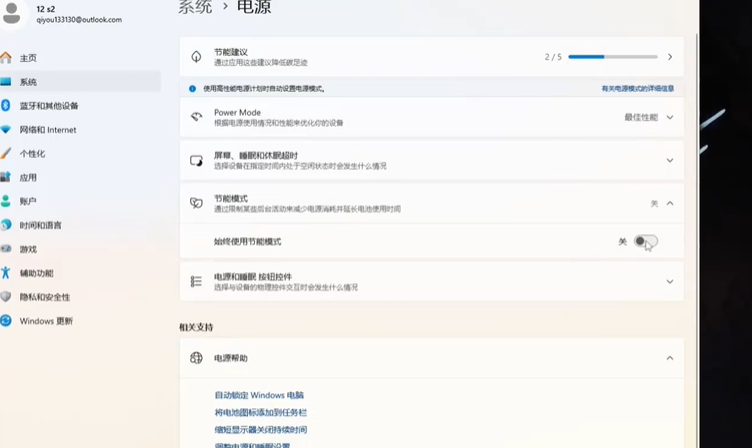Screen dimensions: 752x448
Task: Click the globe icon beside 电源帮助
Action: 196,358
